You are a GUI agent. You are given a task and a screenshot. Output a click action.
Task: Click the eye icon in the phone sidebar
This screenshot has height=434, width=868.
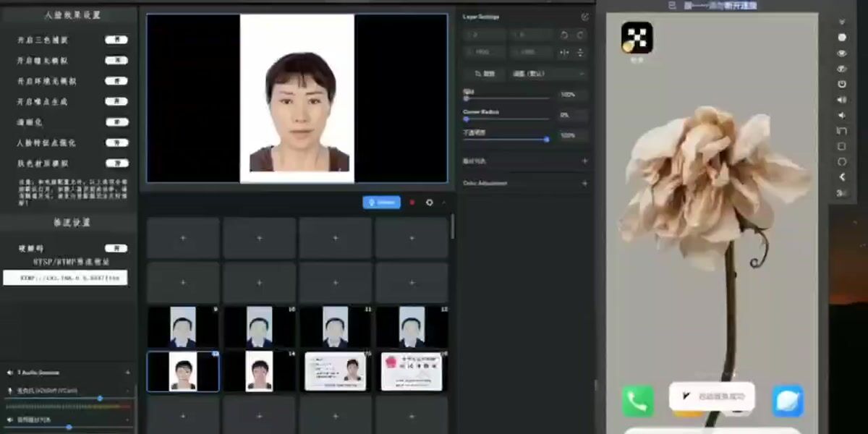pos(841,54)
